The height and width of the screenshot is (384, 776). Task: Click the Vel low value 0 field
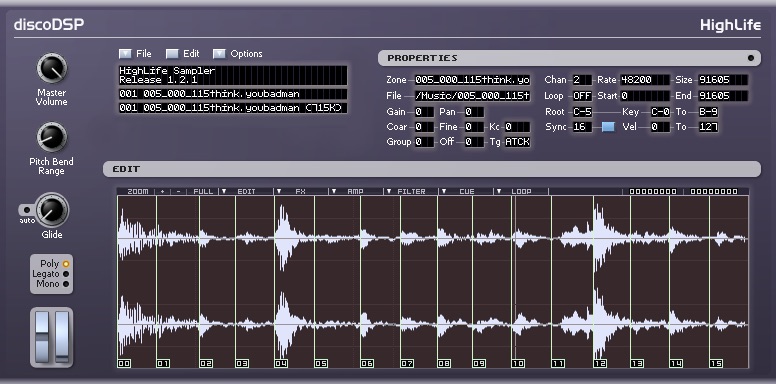(x=660, y=127)
